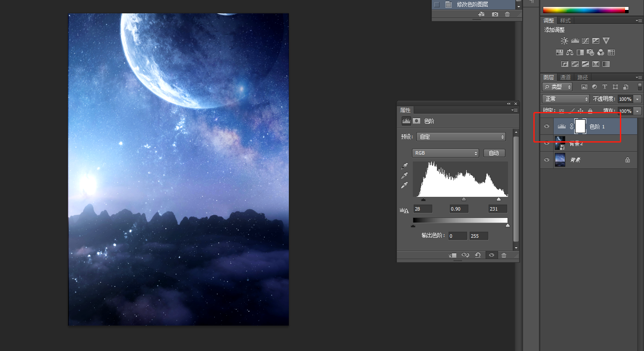Delete current state in History panel
This screenshot has height=351, width=644.
tap(507, 14)
